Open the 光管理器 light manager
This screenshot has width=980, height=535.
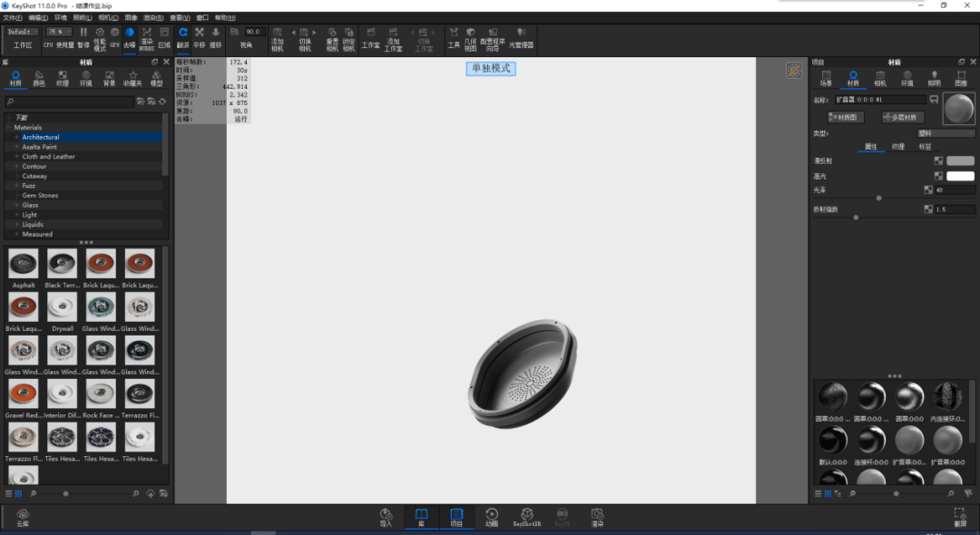(x=521, y=37)
